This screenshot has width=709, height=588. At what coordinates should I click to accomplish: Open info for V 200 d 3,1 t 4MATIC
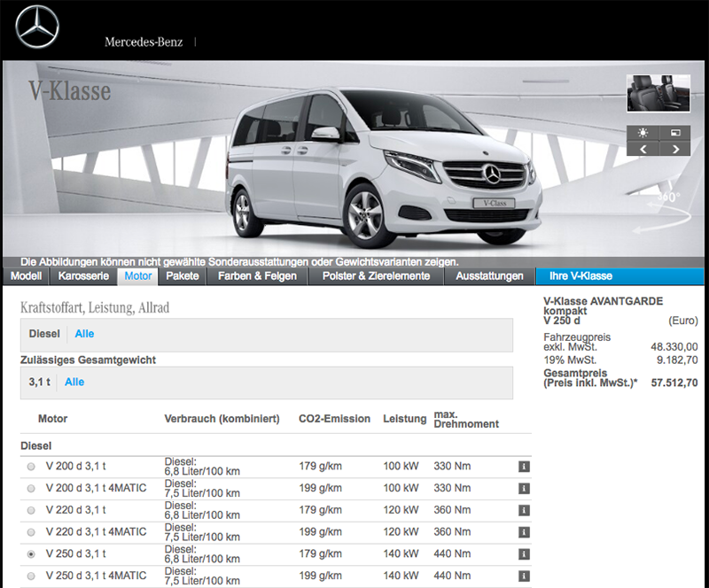(x=524, y=489)
